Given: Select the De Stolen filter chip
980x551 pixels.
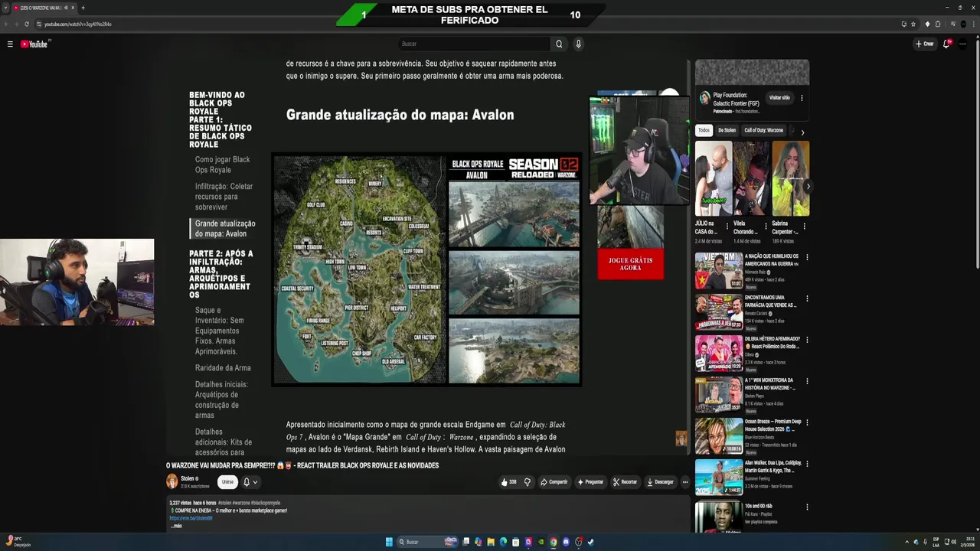Looking at the screenshot, I should [727, 130].
